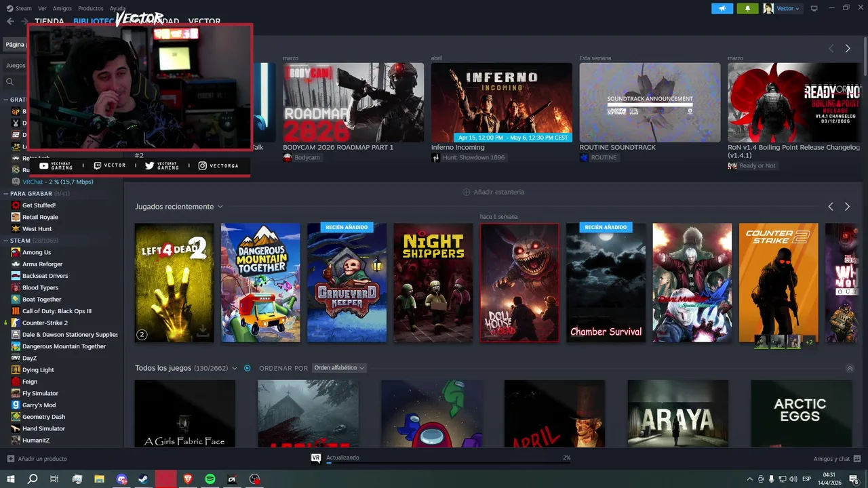Select Call of Duty: Black Ops III
Screen dimensions: 868x488
click(x=56, y=311)
